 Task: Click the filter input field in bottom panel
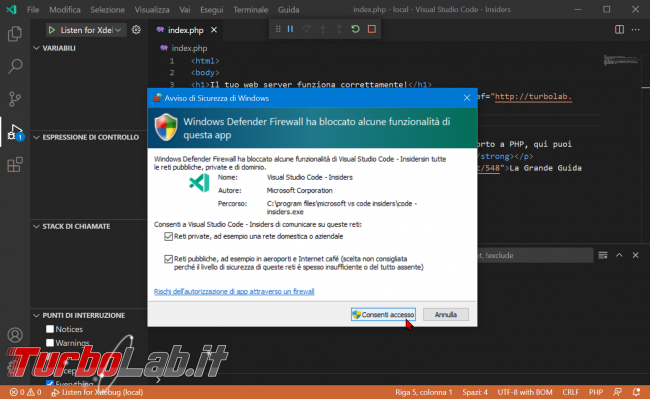tap(535, 255)
